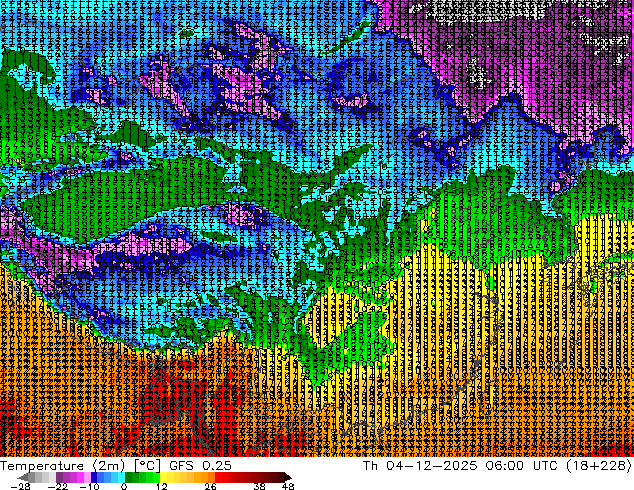
Task: Click the '26' legend value
Action: (x=210, y=486)
